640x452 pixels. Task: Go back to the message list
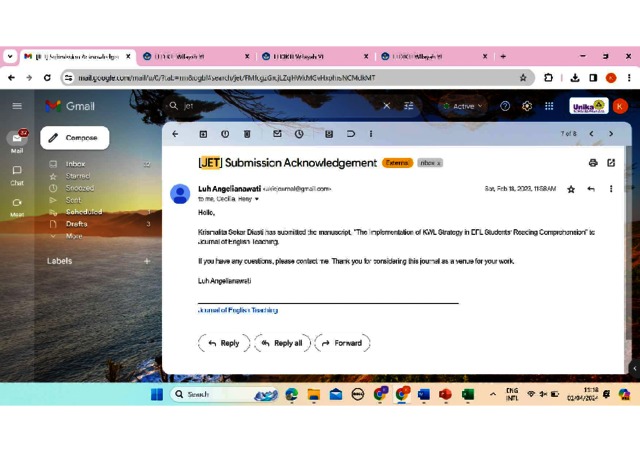(175, 134)
